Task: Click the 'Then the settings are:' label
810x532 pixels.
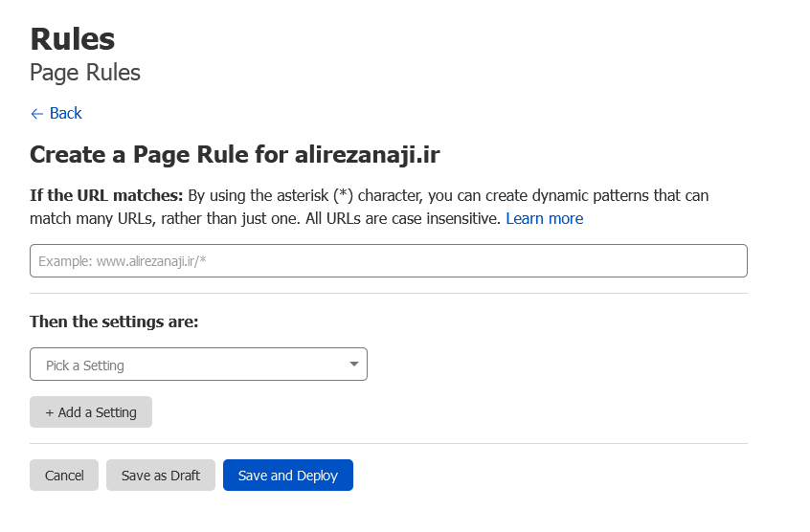Action: [114, 321]
